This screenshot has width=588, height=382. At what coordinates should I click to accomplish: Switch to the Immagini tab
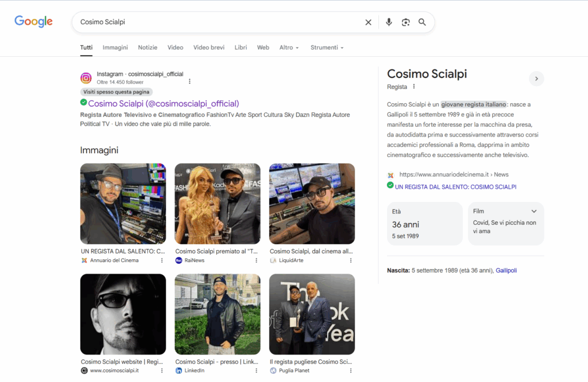coord(115,48)
